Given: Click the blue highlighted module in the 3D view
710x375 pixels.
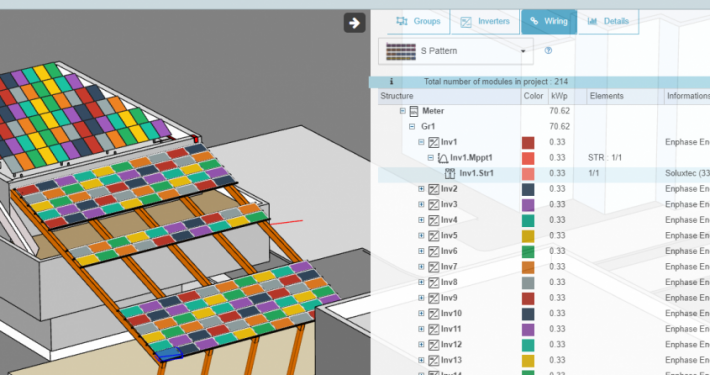Looking at the screenshot, I should tap(169, 354).
